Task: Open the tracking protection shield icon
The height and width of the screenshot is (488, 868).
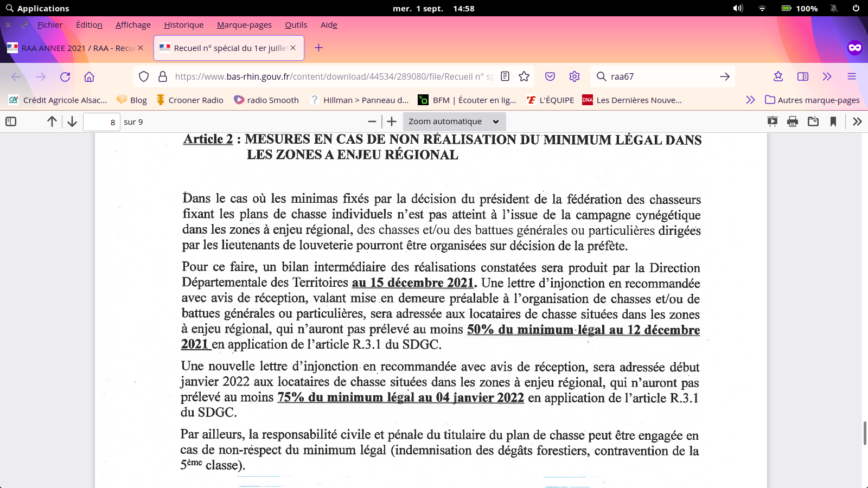Action: pos(144,76)
